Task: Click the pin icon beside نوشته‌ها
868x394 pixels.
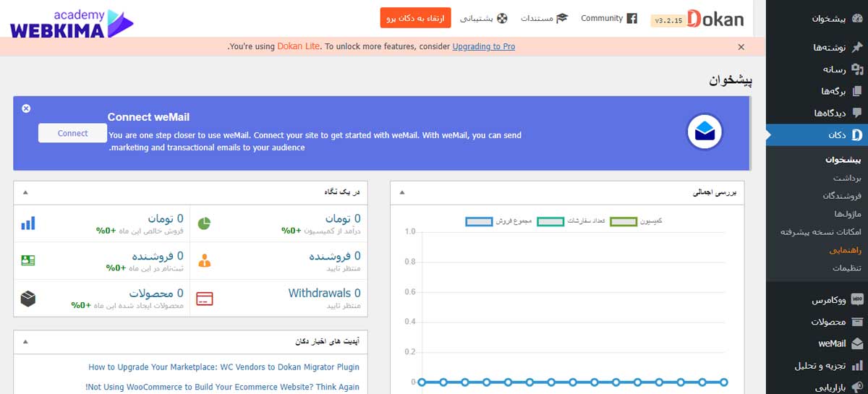Action: tap(857, 48)
